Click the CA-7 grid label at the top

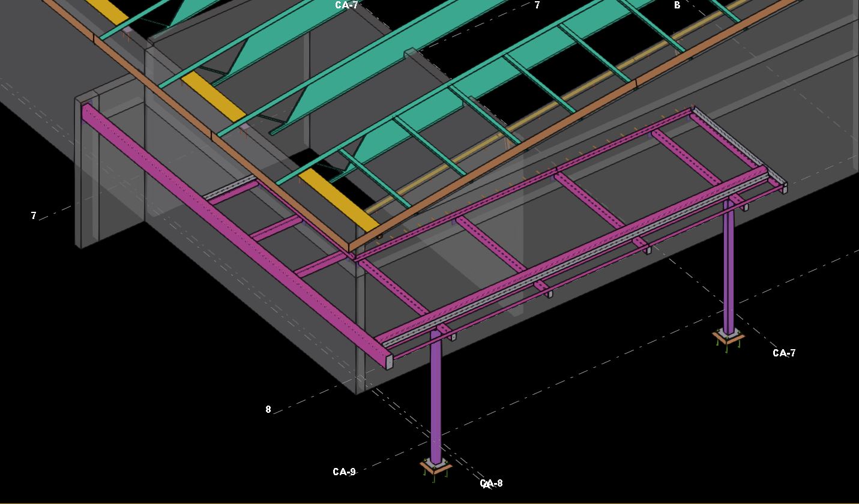point(346,5)
